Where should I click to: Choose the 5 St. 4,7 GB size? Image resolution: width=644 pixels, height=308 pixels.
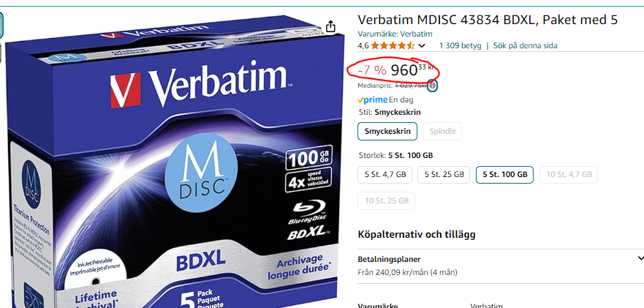pos(385,174)
